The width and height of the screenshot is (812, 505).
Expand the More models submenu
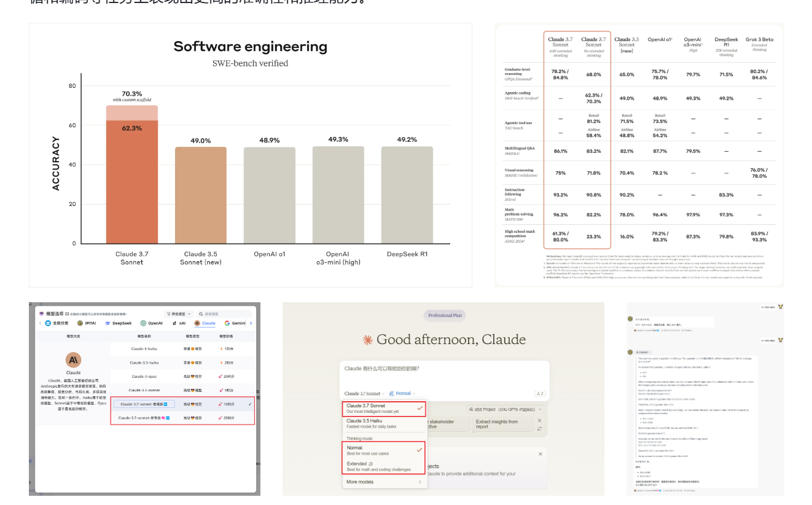(384, 482)
